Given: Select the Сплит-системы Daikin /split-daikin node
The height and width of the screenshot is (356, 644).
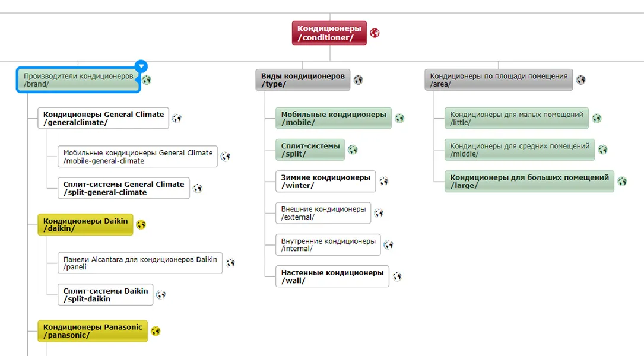Looking at the screenshot, I should point(106,295).
